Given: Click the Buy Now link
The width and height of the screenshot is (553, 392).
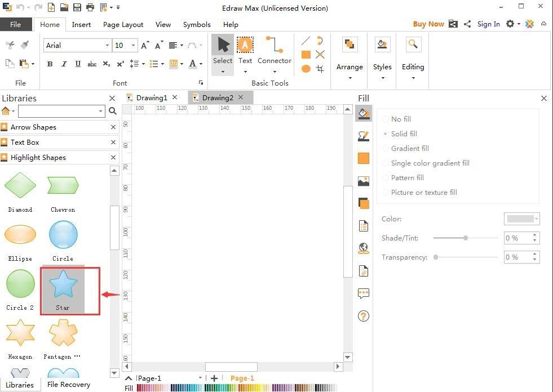Looking at the screenshot, I should point(428,24).
